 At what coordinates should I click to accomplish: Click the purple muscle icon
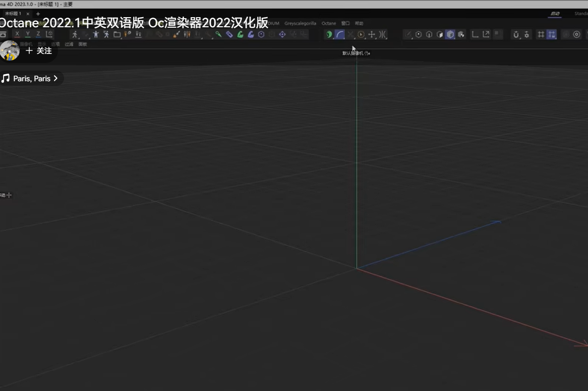[x=251, y=34]
